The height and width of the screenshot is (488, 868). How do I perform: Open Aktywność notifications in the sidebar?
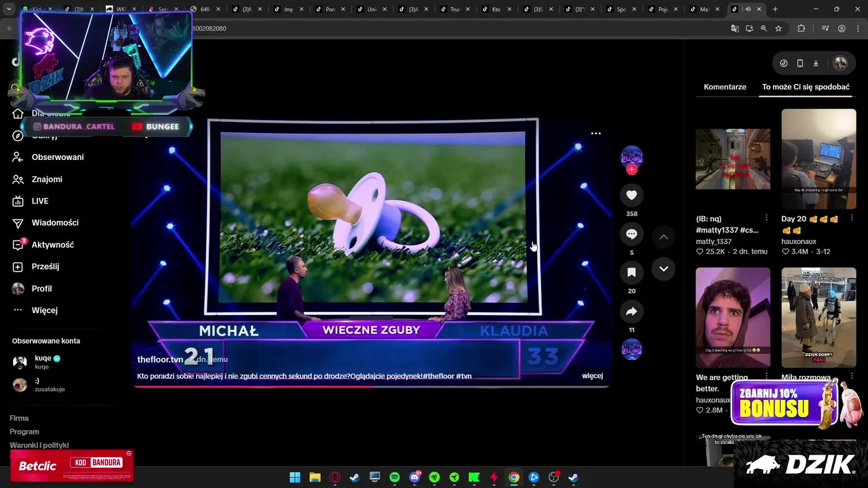(x=43, y=245)
